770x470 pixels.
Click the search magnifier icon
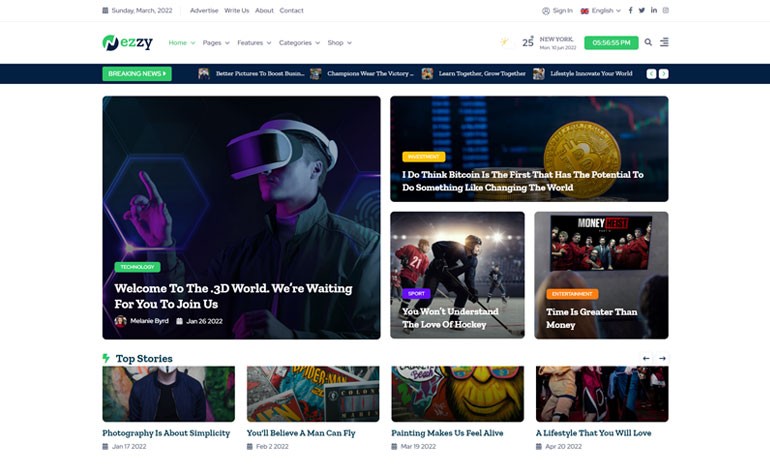(x=648, y=42)
